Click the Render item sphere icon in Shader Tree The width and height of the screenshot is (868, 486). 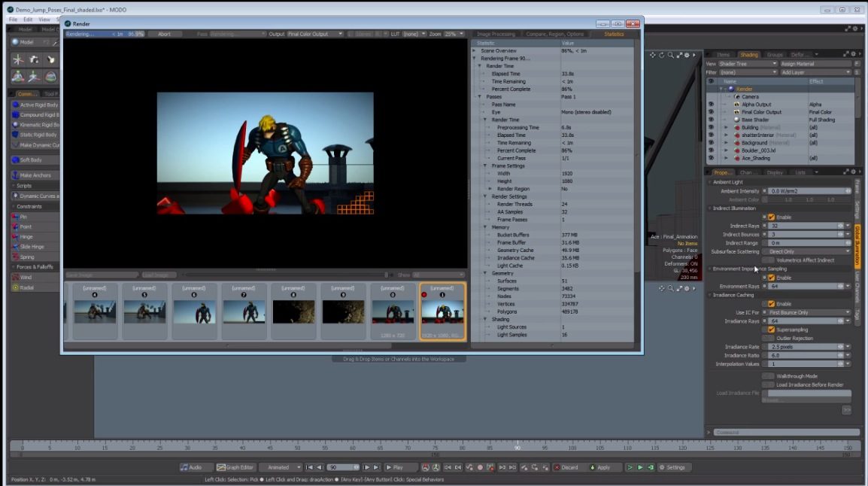[730, 89]
